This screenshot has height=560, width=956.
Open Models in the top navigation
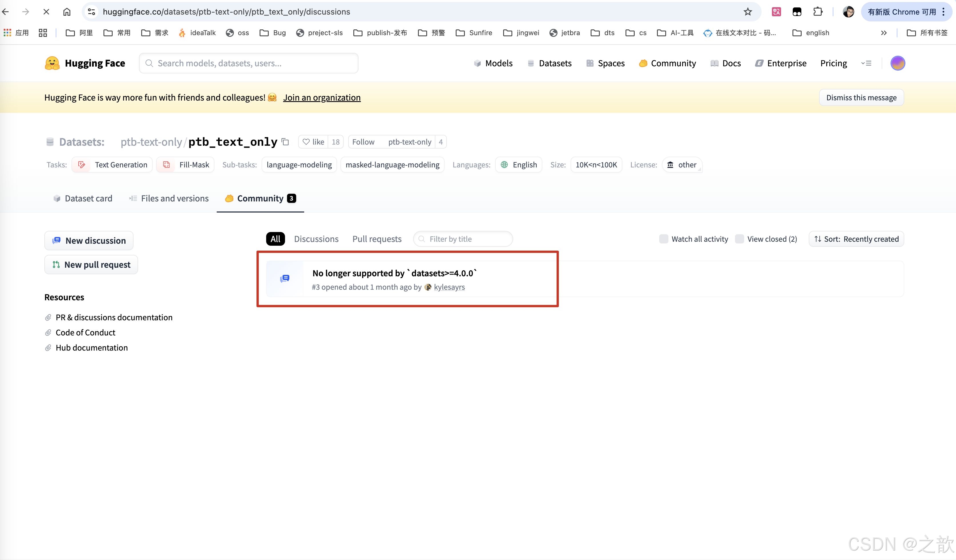click(493, 63)
